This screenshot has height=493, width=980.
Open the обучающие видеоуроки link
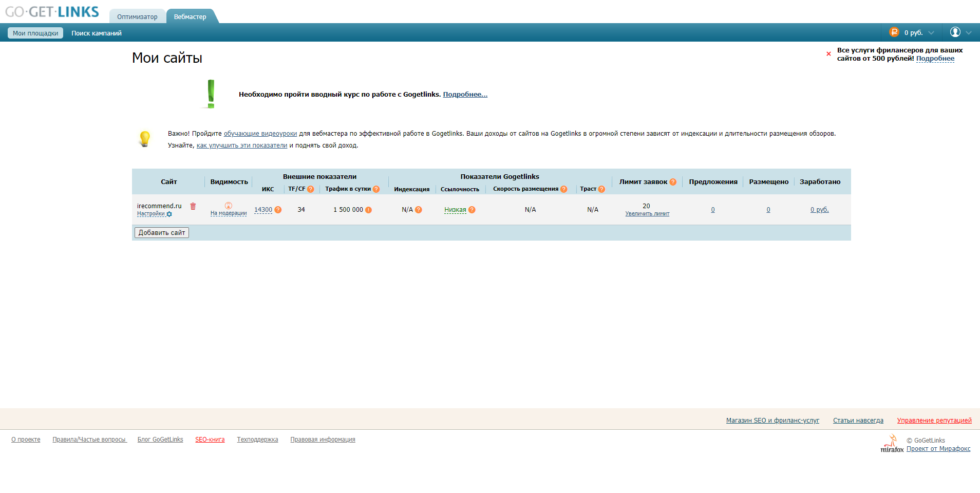coord(260,134)
